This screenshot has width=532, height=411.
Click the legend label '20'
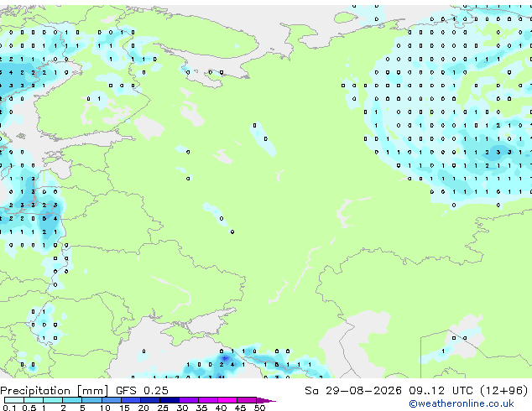tap(143, 408)
